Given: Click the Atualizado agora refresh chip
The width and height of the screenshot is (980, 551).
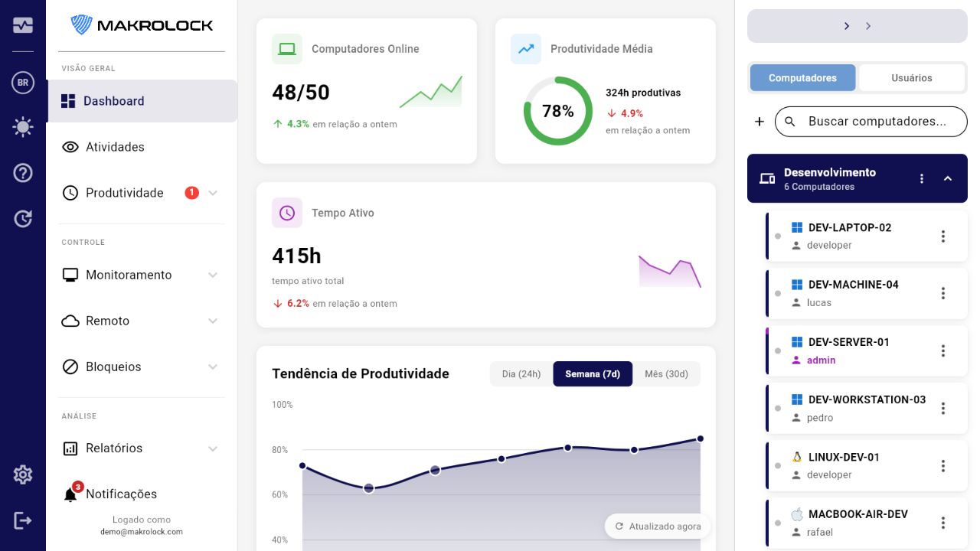Looking at the screenshot, I should pyautogui.click(x=658, y=527).
